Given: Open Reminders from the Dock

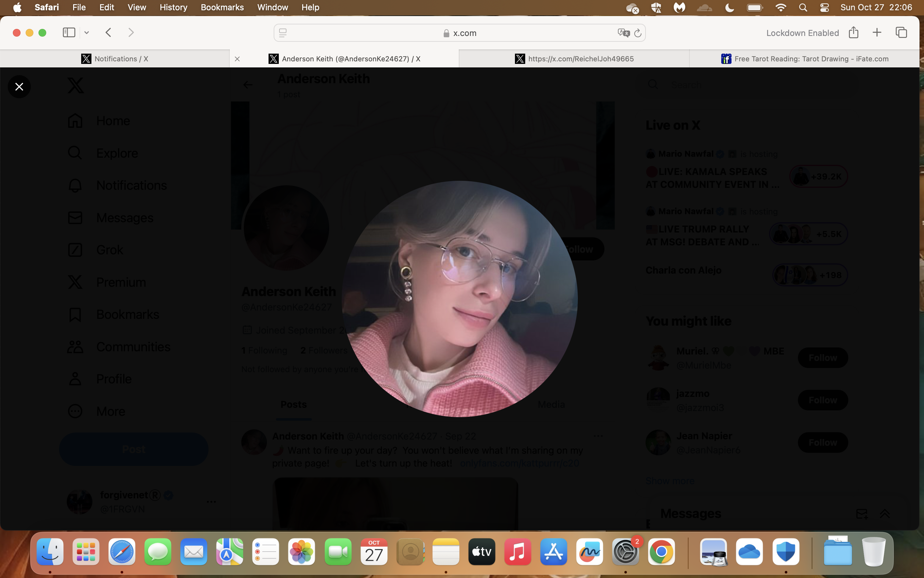Looking at the screenshot, I should click(x=266, y=552).
